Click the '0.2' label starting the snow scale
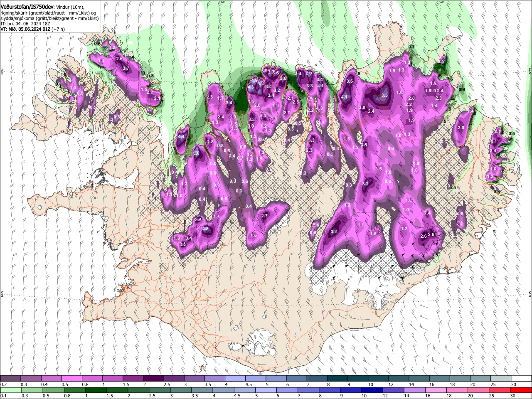532x399 pixels. point(4,384)
